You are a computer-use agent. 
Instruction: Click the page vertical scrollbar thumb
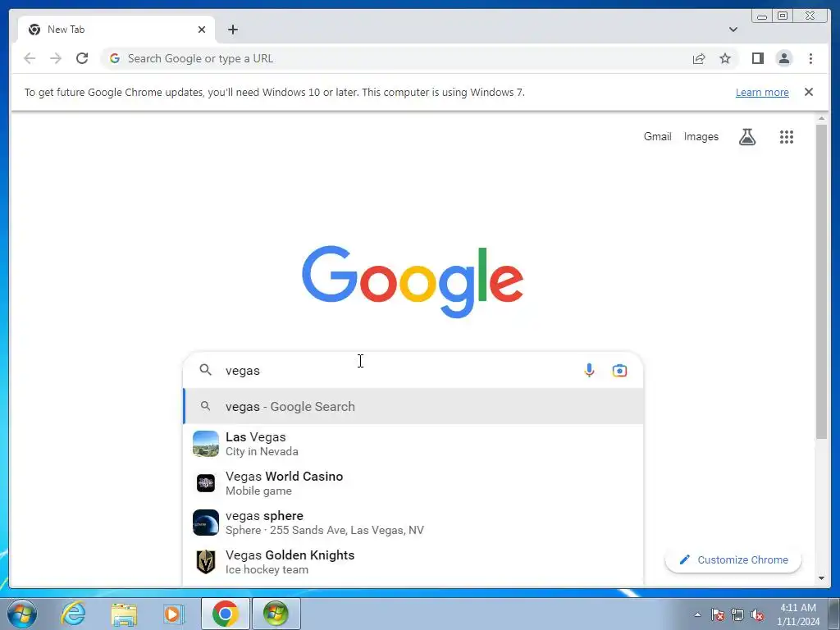pyautogui.click(x=821, y=282)
